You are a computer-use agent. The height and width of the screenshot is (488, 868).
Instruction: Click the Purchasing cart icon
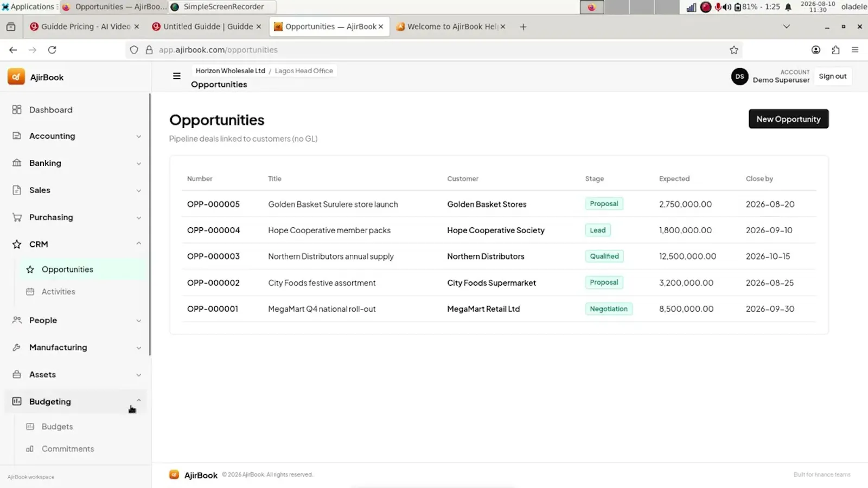(17, 217)
